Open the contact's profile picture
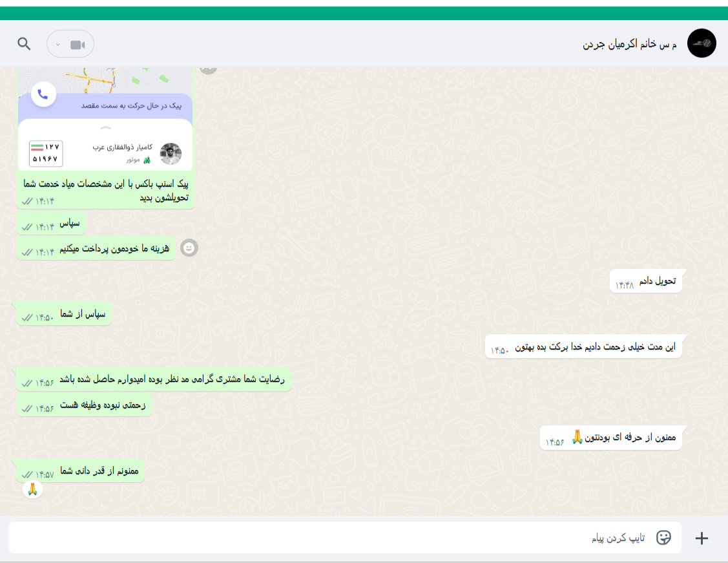 pos(701,43)
